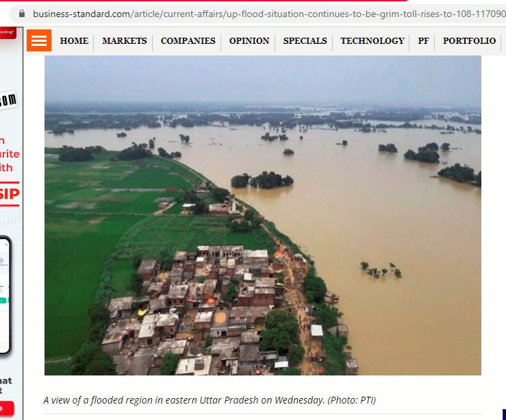Click the tilted '.com' logo in left ad
The height and width of the screenshot is (420, 506).
8,100
